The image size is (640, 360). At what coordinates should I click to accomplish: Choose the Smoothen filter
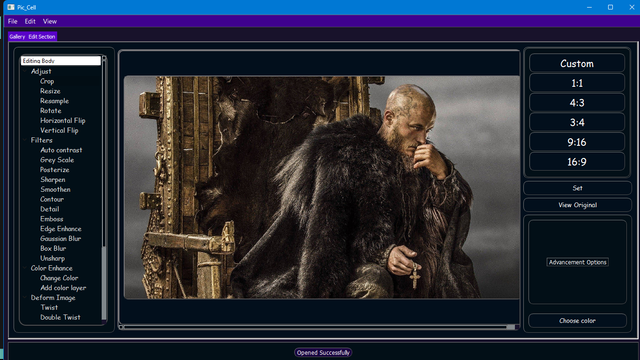56,189
